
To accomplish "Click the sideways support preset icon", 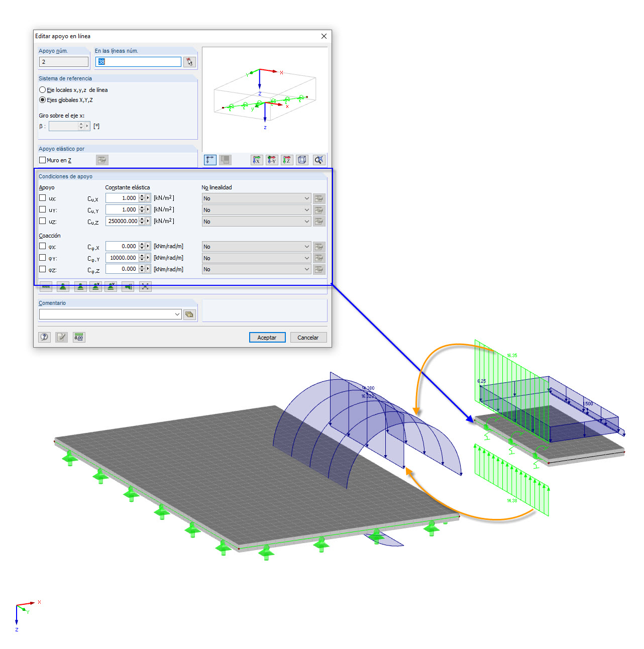I will click(128, 286).
